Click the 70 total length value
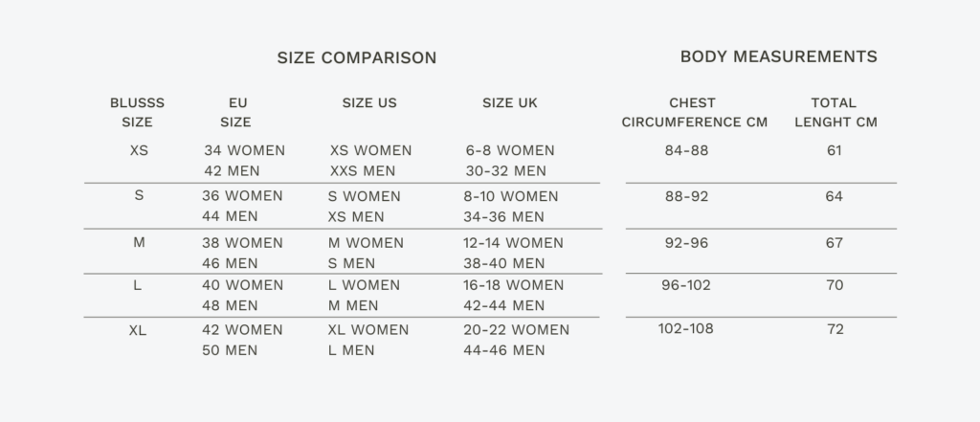Image resolution: width=980 pixels, height=422 pixels. point(835,284)
